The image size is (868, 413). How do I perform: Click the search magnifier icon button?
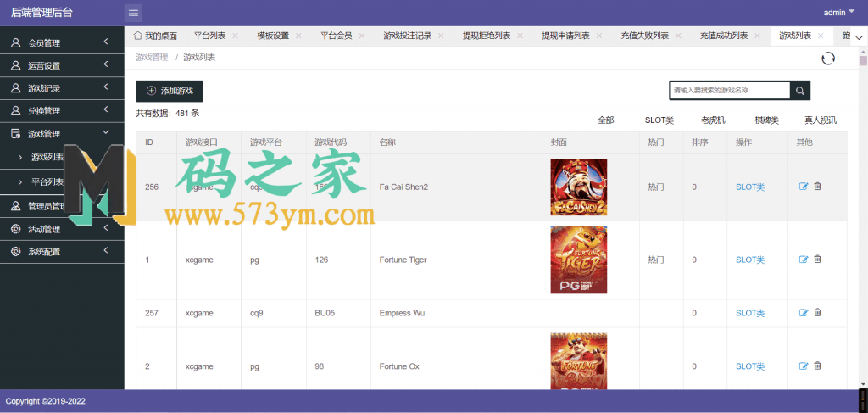pos(799,91)
